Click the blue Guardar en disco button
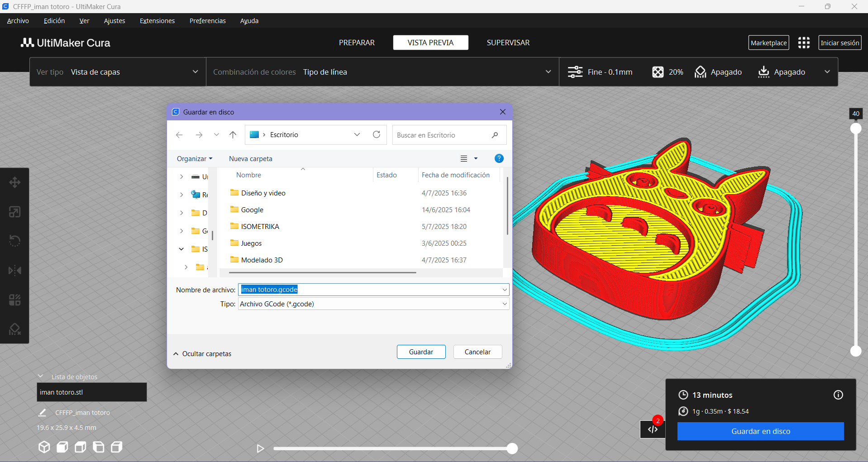The height and width of the screenshot is (462, 868). 760,431
